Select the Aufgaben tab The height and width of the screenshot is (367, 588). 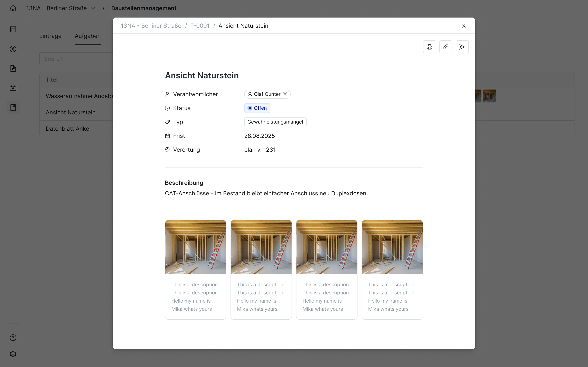[x=88, y=36]
